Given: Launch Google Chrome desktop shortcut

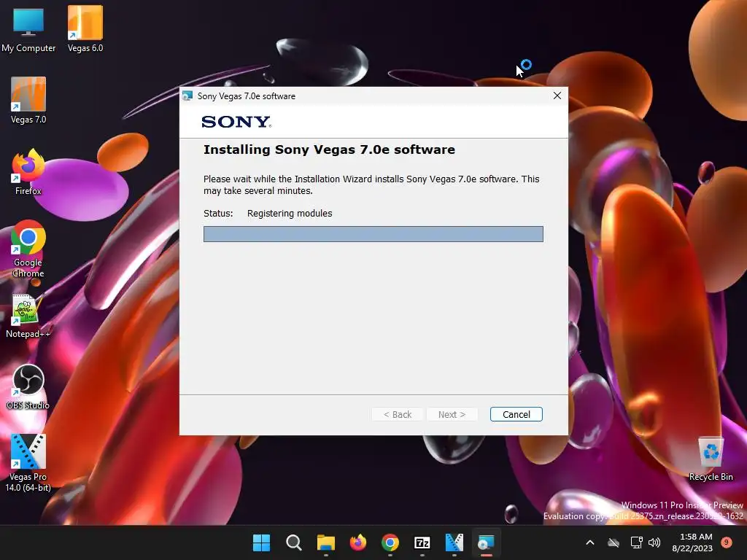Looking at the screenshot, I should 28,249.
